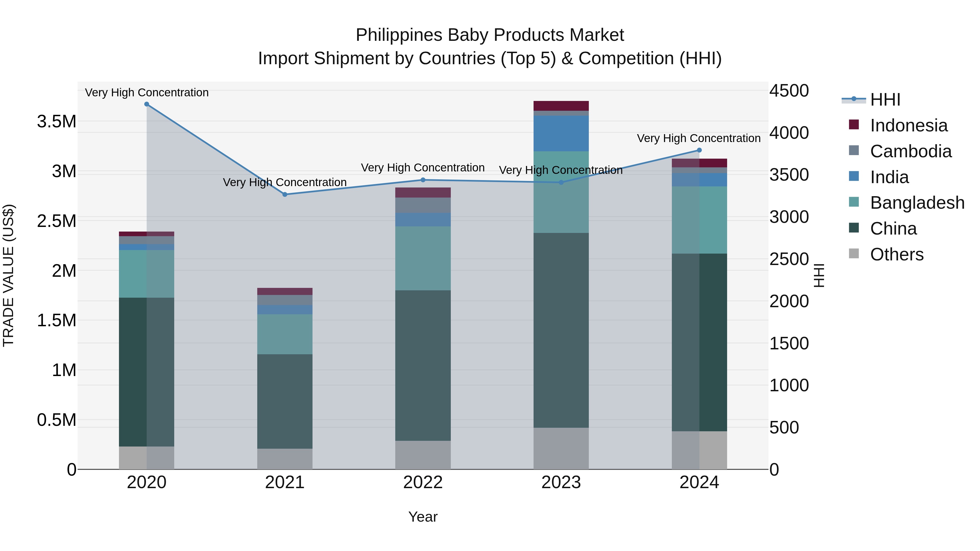Click the 3.5M left axis tick label
The image size is (980, 551).
pyautogui.click(x=57, y=122)
